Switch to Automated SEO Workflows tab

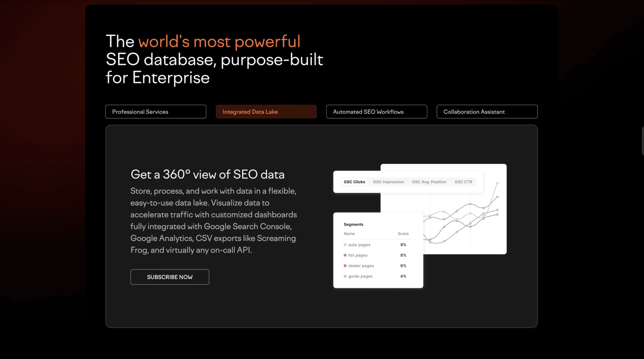[377, 112]
